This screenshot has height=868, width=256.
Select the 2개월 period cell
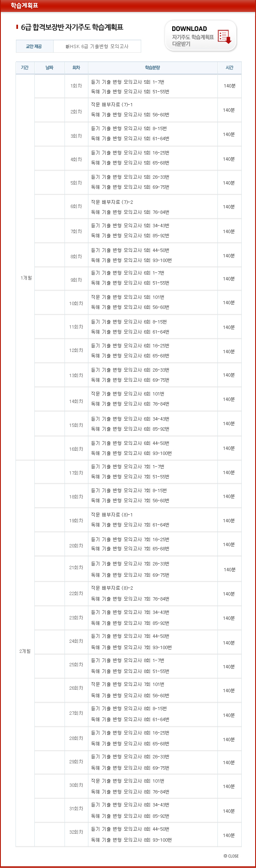pyautogui.click(x=25, y=651)
